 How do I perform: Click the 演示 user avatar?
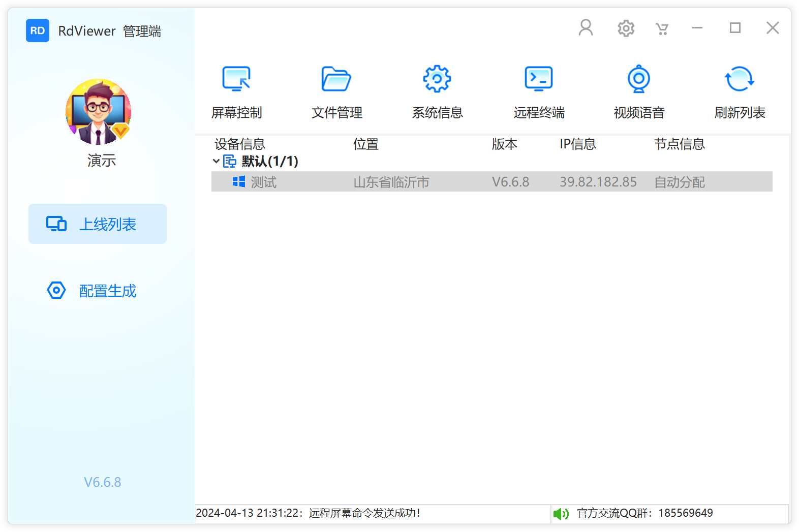coord(99,112)
